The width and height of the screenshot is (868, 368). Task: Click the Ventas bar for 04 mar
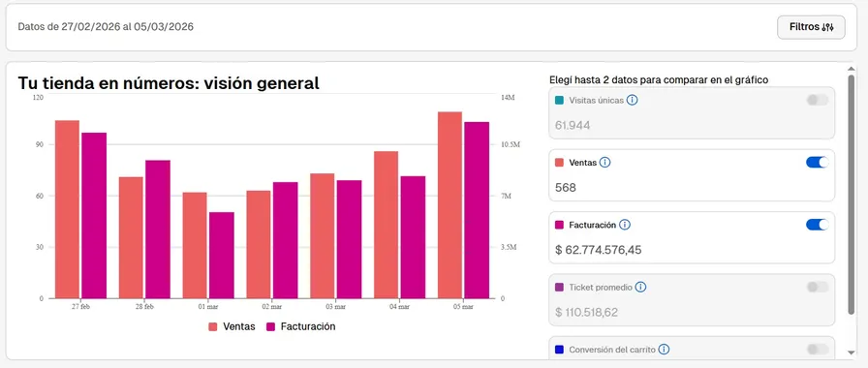coord(386,225)
